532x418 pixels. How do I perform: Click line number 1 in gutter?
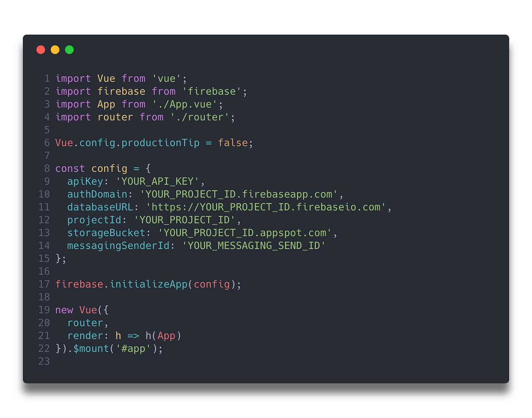click(47, 79)
